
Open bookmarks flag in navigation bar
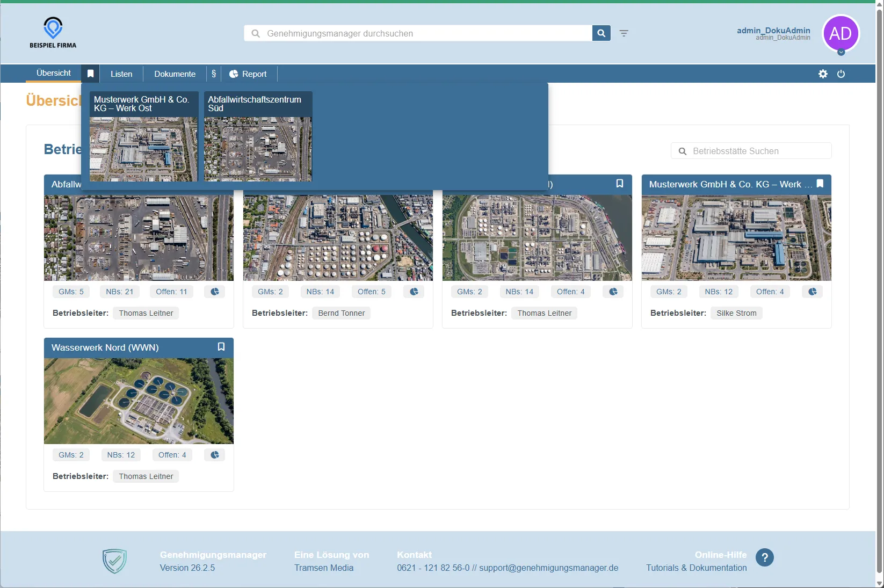[x=90, y=74]
